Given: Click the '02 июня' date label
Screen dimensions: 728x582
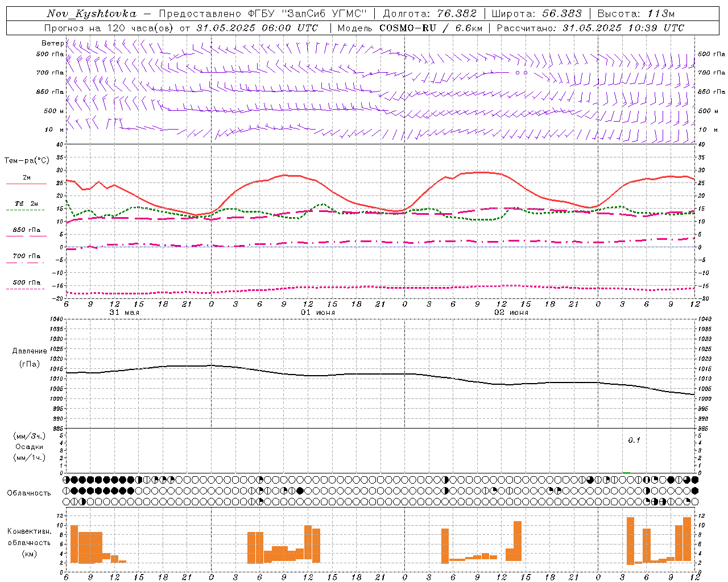Looking at the screenshot, I should click(x=511, y=313).
